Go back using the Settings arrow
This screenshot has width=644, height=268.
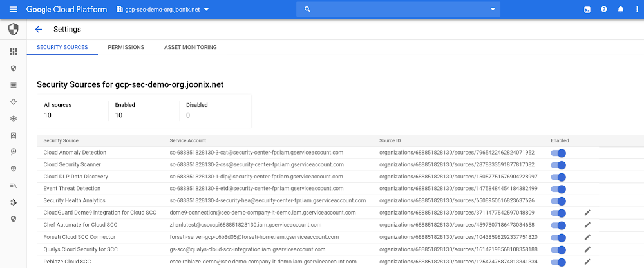pos(39,29)
